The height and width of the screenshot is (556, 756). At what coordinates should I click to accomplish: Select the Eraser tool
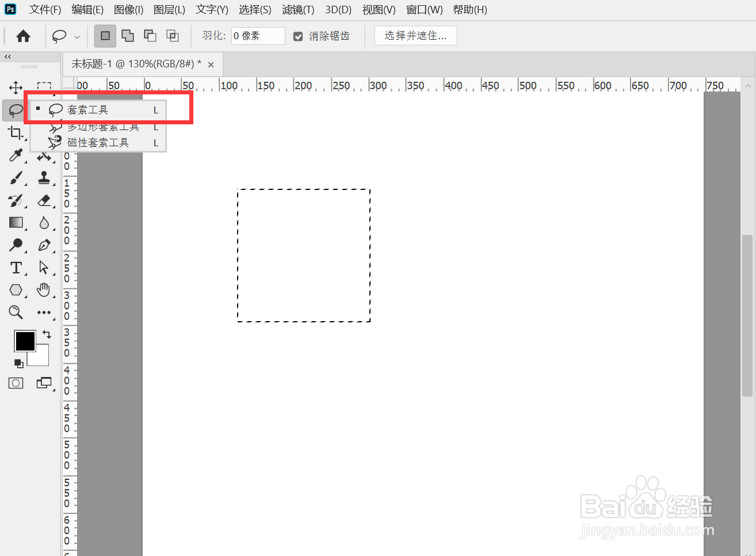tap(44, 200)
